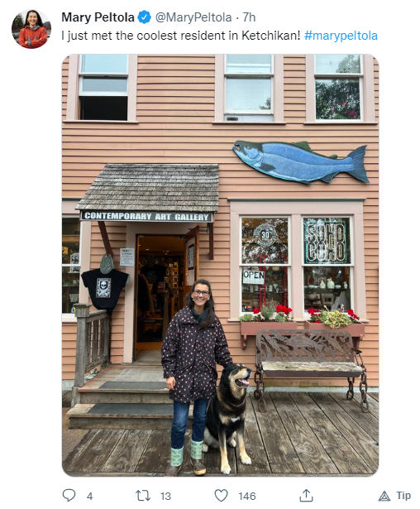Viewport: 420px width, 509px height.
Task: Click the reply count 4
Action: pyautogui.click(x=90, y=496)
